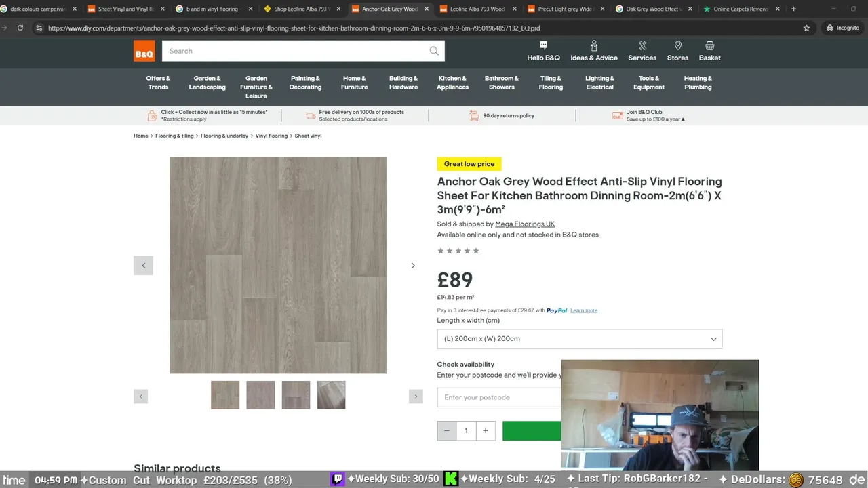The height and width of the screenshot is (488, 868).
Task: Click the 90 day returns icon
Action: pyautogui.click(x=474, y=116)
